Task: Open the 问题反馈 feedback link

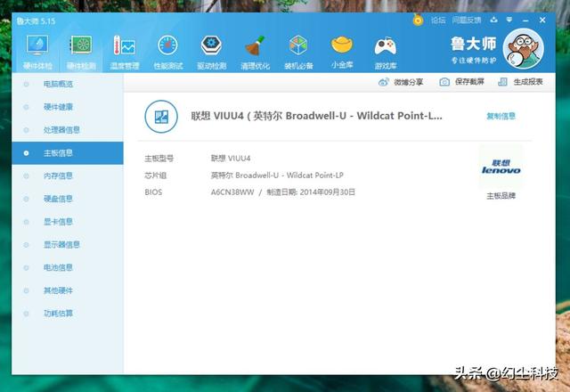Action: (x=467, y=20)
